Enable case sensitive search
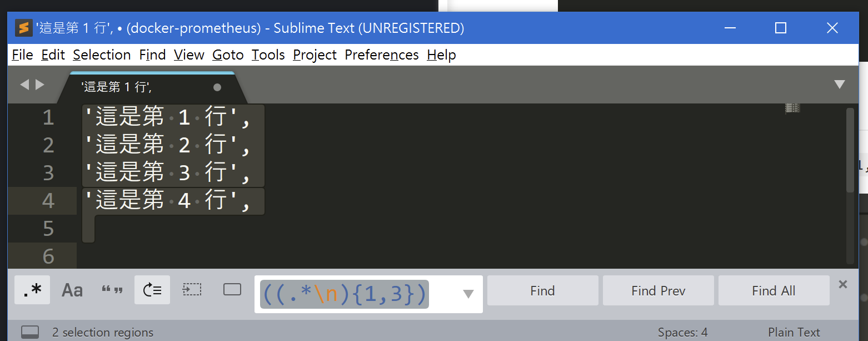 tap(72, 289)
